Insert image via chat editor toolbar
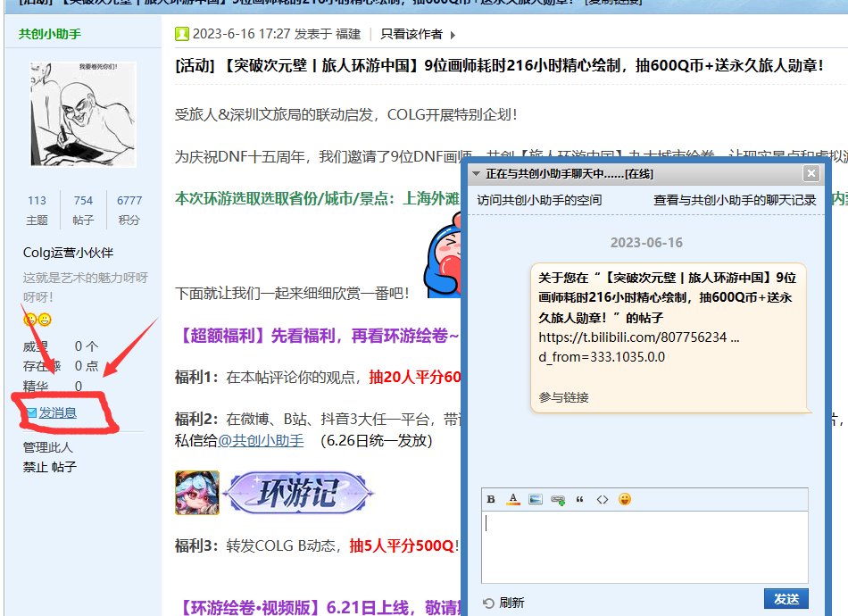Image resolution: width=848 pixels, height=616 pixels. (535, 499)
